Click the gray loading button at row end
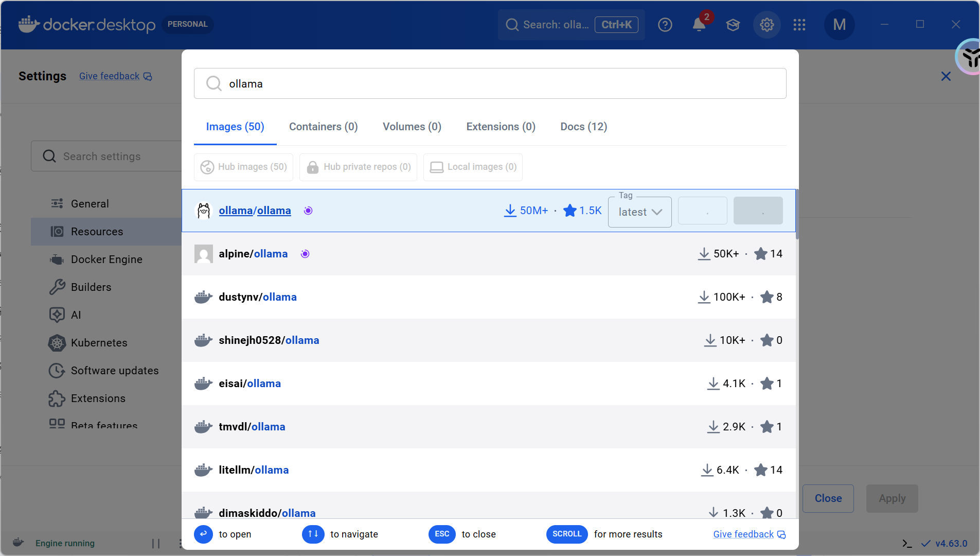The image size is (980, 556). 758,211
